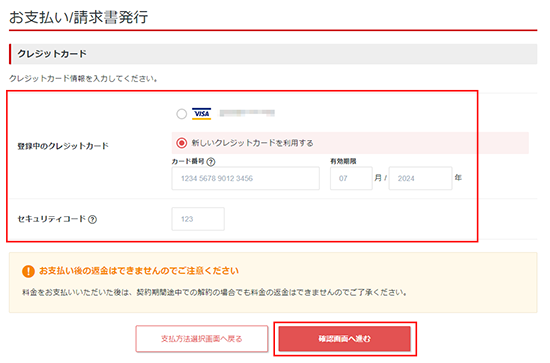Click the expiration month field
Screen dimensions: 550x363
351,179
